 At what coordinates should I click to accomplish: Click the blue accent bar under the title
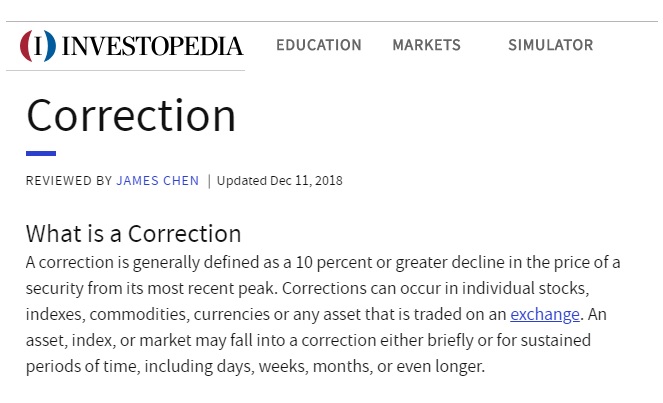[41, 153]
